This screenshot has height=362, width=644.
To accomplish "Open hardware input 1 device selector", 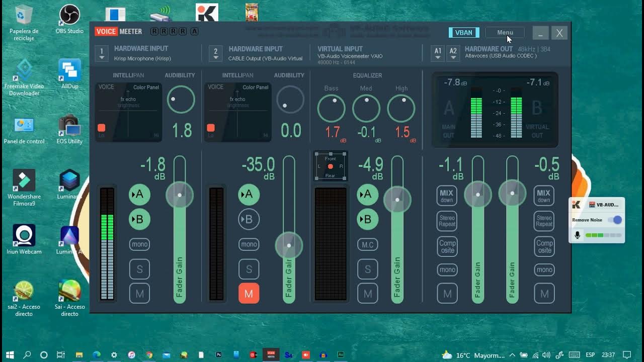I will point(102,53).
